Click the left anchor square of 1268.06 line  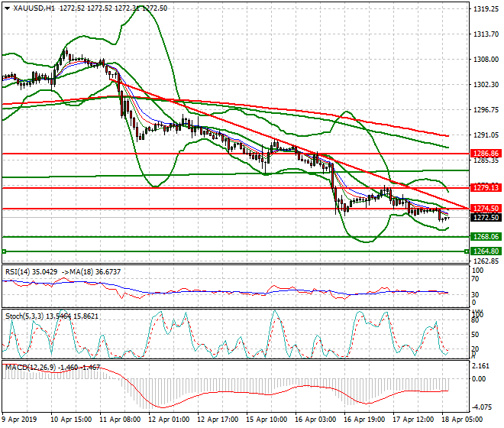point(5,237)
